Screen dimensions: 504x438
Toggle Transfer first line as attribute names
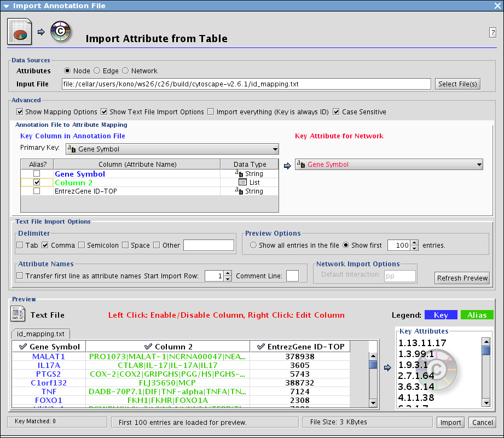pos(20,276)
